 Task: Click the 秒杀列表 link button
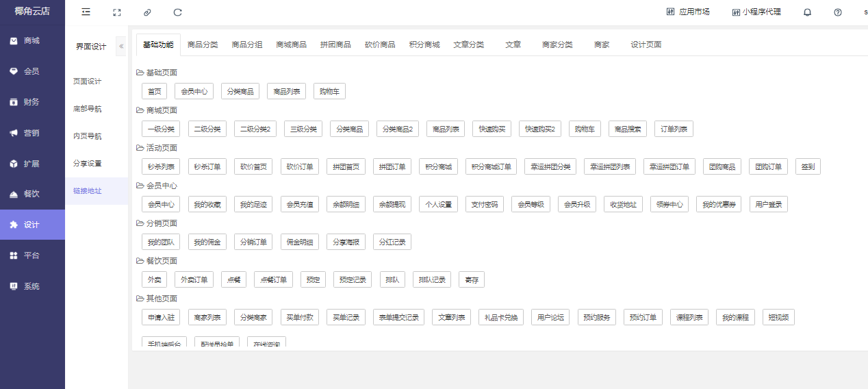click(x=161, y=166)
